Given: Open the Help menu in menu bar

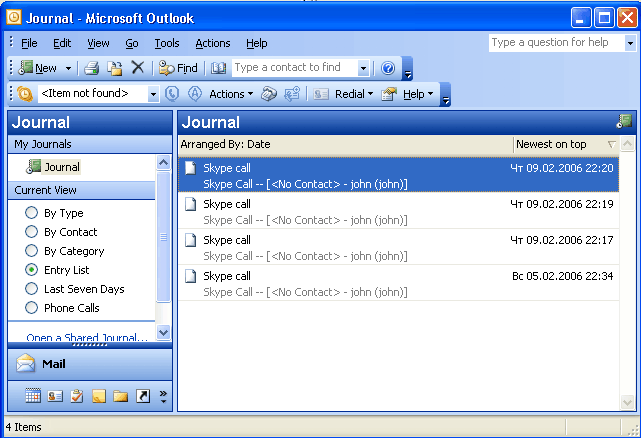Looking at the screenshot, I should click(x=257, y=43).
